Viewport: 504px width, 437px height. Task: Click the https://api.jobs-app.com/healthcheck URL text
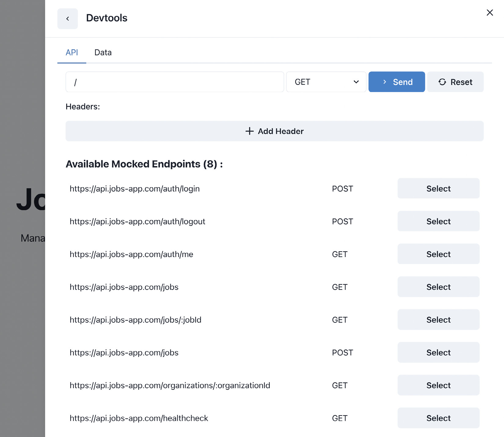[139, 418]
